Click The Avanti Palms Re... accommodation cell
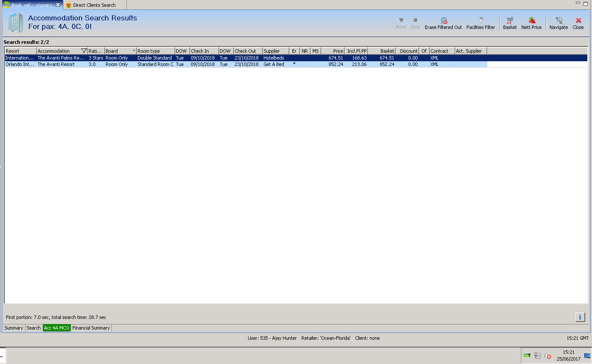Screen dimensions: 592x364 tap(62, 58)
